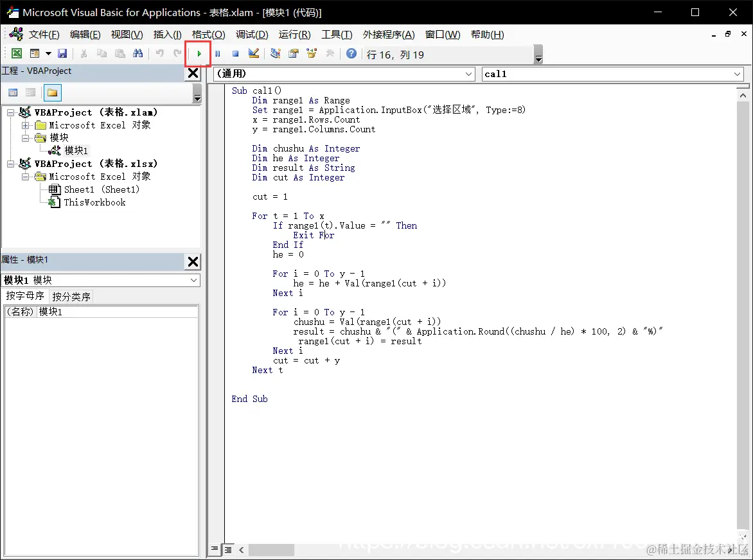753x560 pixels.
Task: Collapse VBAProject (表格.xlam) tree node
Action: [x=10, y=112]
